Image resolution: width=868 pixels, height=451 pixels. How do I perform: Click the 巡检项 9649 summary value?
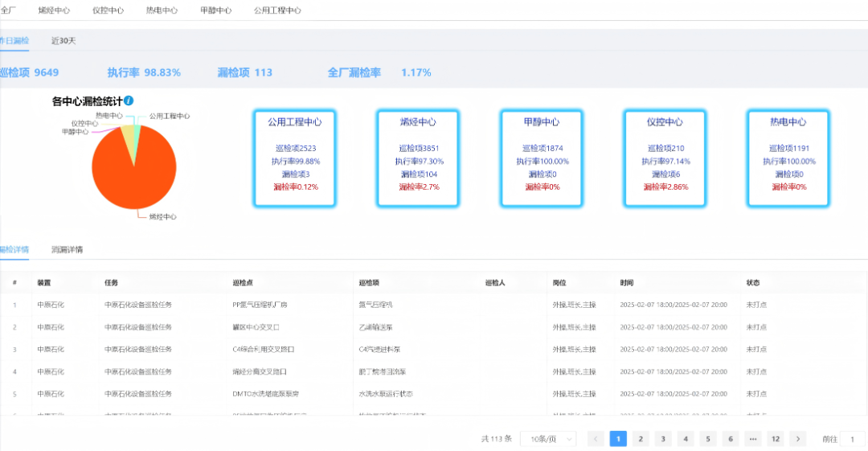(x=29, y=72)
